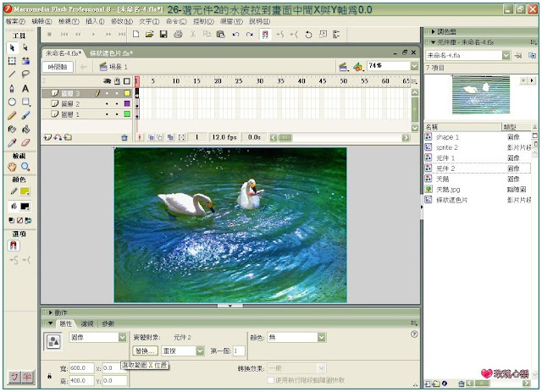Click the Edit Symbols icon beside zoom
Screen dimensions: 542x392
click(x=358, y=66)
